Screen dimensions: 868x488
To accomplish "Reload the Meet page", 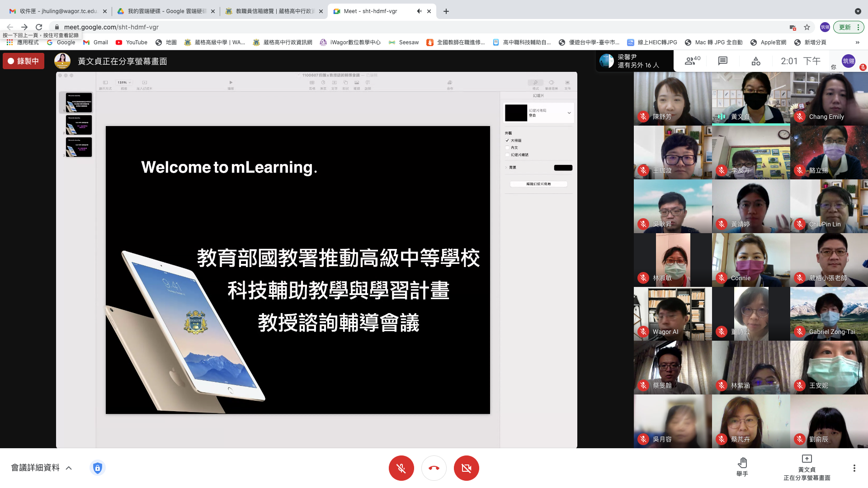I will point(39,27).
